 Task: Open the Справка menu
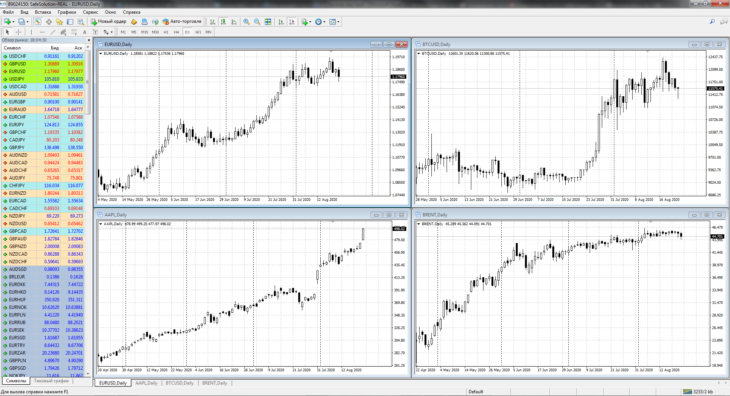pos(132,12)
